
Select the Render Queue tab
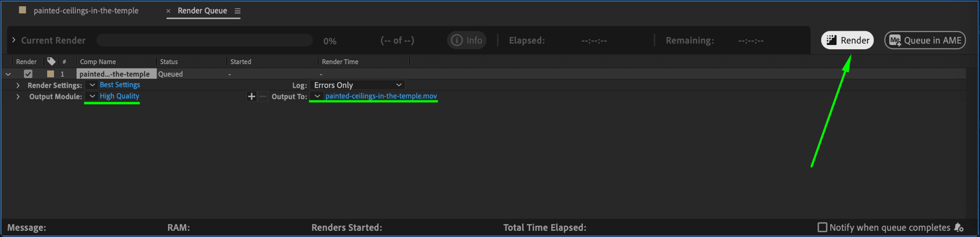pos(202,11)
